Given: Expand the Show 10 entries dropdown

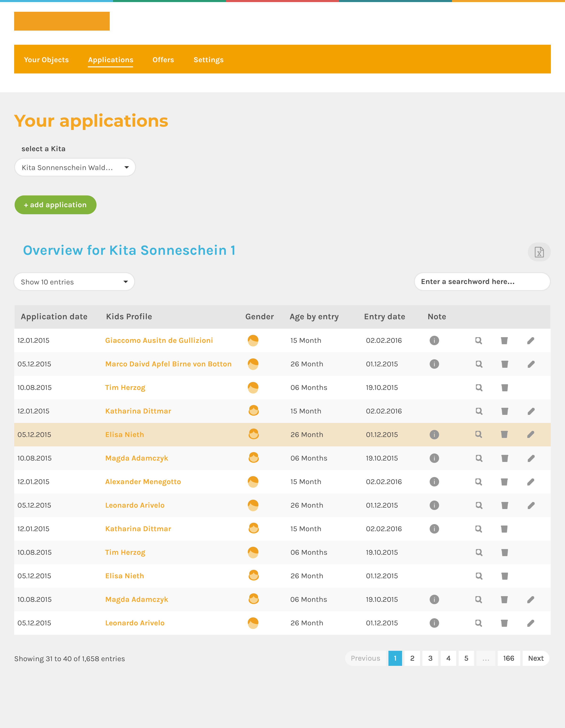Looking at the screenshot, I should click(x=74, y=282).
